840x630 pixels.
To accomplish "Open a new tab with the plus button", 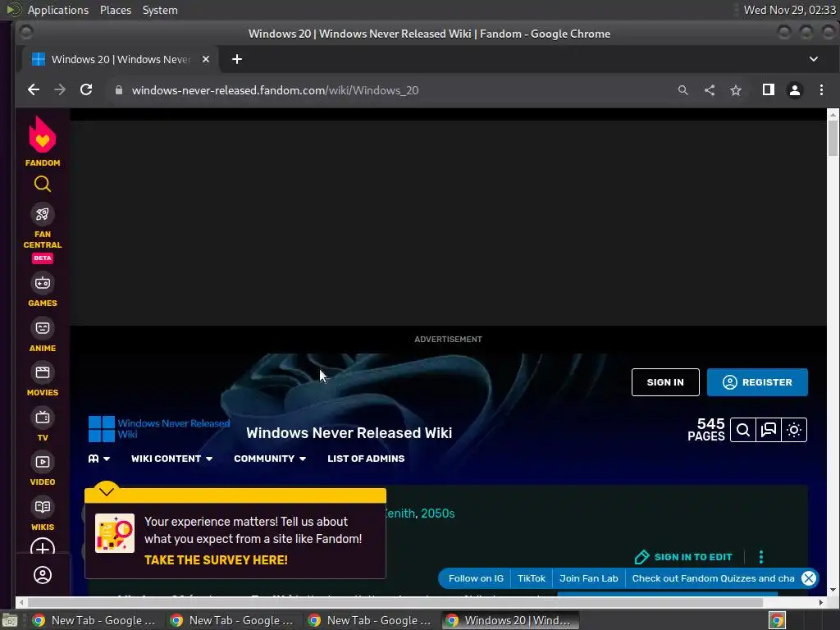I will click(237, 59).
